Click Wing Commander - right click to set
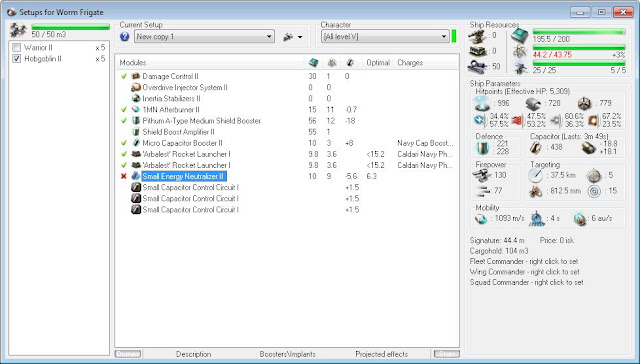 coord(524,272)
